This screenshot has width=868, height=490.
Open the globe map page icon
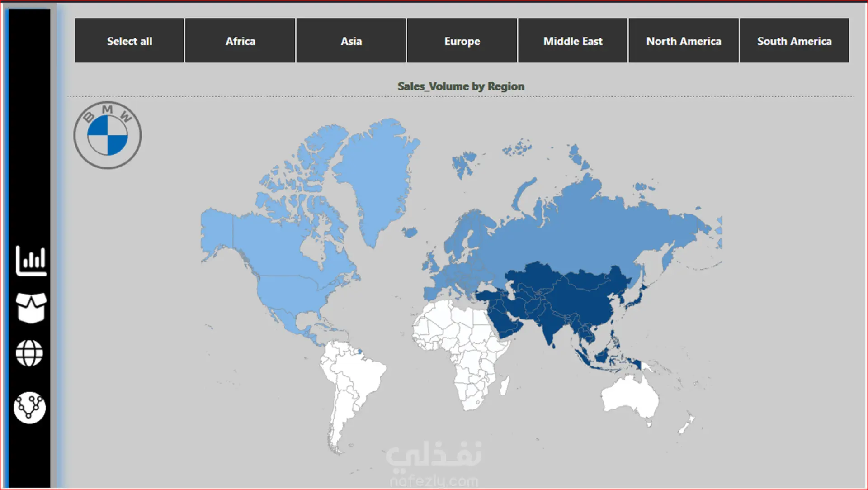point(29,353)
